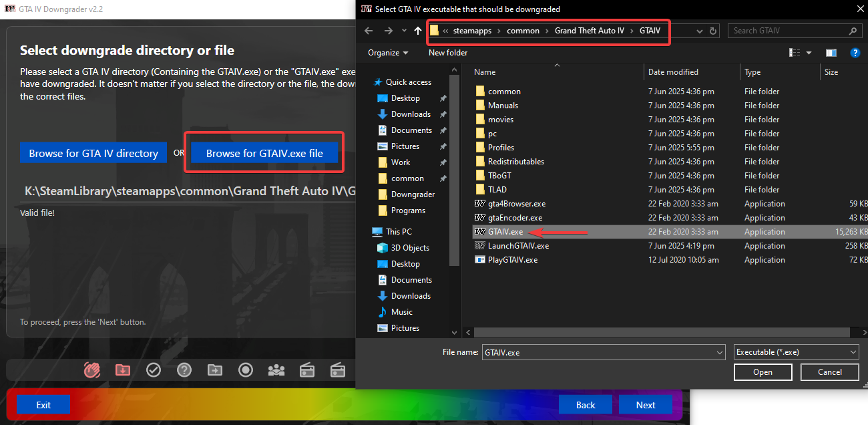Open the view more options arrow
Image resolution: width=868 pixels, height=425 pixels.
pyautogui.click(x=809, y=53)
